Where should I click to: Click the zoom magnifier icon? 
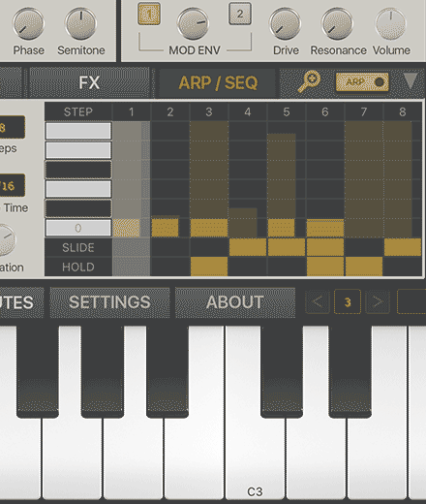309,81
